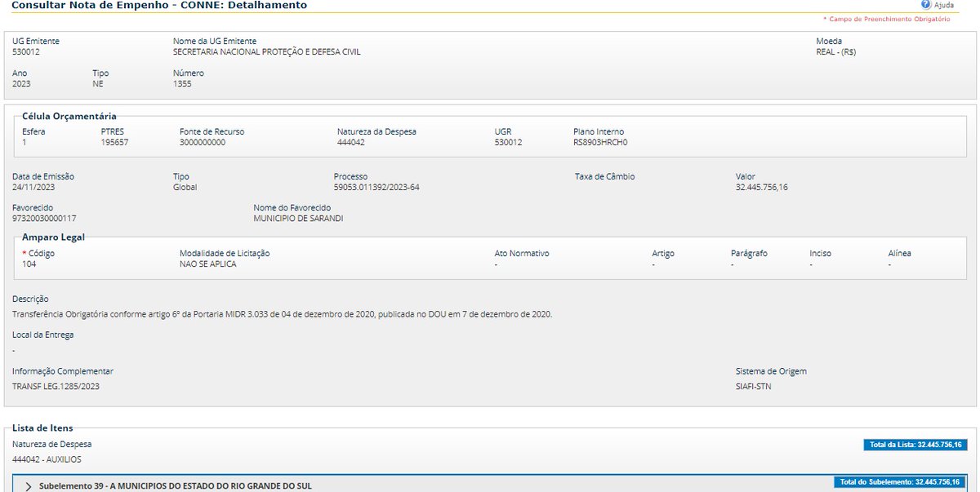Select Amparo Legal Código value 104
The image size is (980, 492).
pos(29,264)
